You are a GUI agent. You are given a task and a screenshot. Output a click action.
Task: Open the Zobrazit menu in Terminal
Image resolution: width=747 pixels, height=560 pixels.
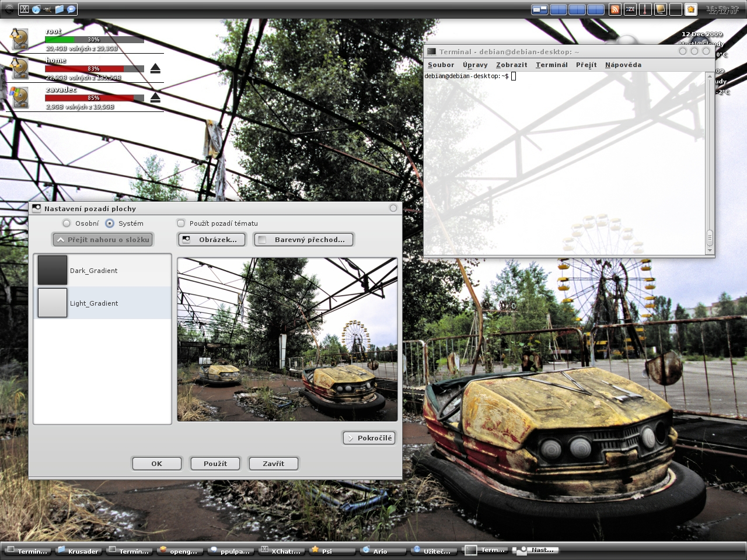click(x=511, y=65)
